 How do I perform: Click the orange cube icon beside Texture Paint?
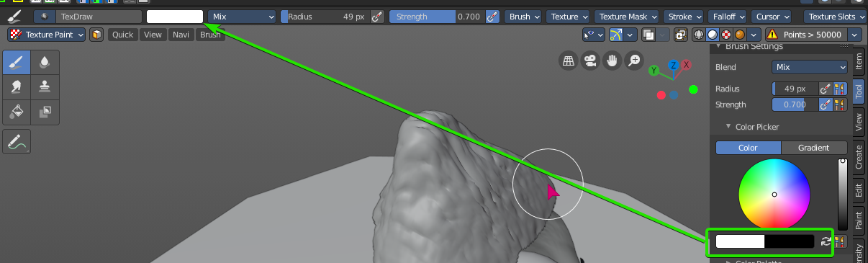[96, 35]
